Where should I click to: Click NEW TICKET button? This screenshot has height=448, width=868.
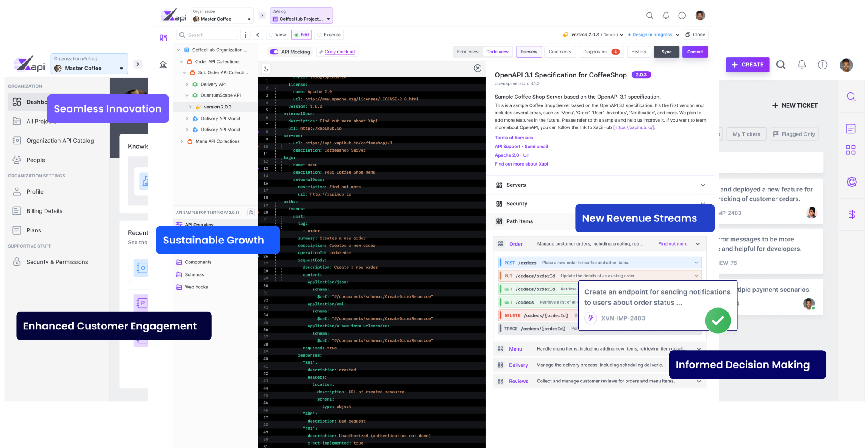click(795, 105)
